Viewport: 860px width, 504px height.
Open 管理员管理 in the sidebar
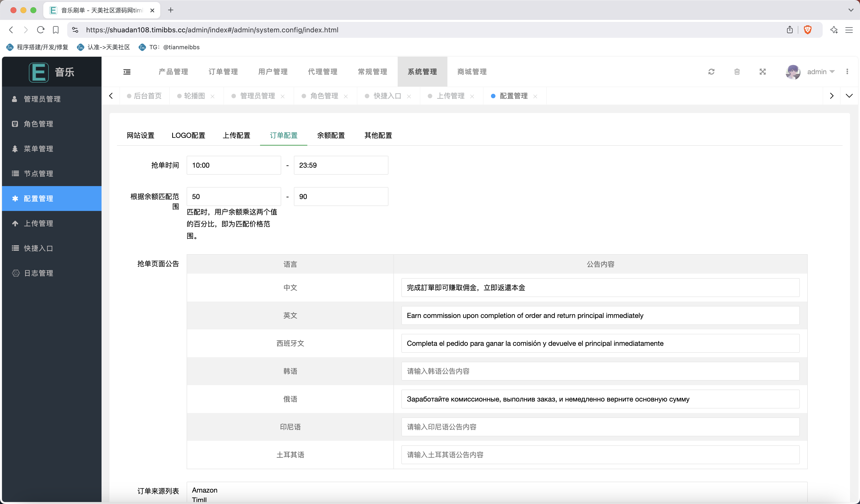point(52,99)
